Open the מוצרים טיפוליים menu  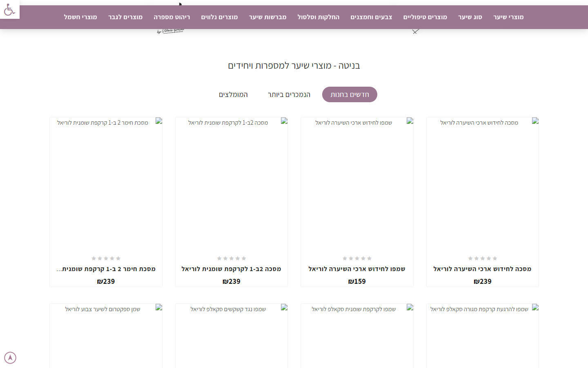pos(425,17)
